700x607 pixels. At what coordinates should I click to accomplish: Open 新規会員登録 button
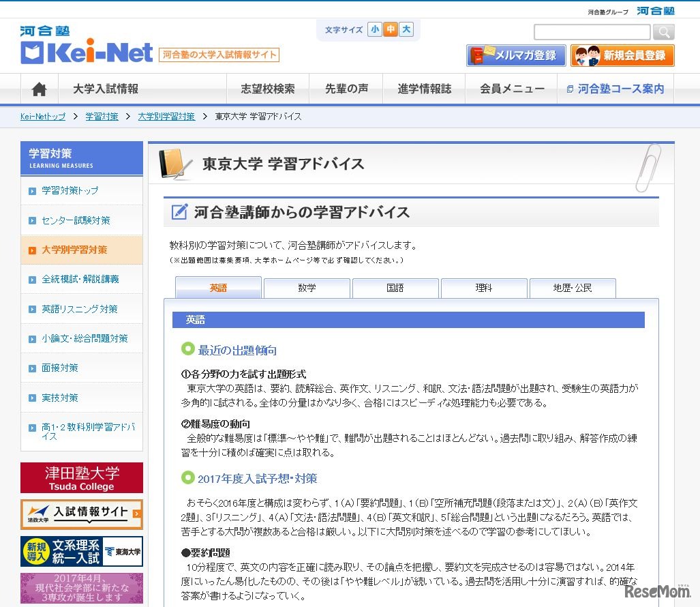tap(622, 55)
